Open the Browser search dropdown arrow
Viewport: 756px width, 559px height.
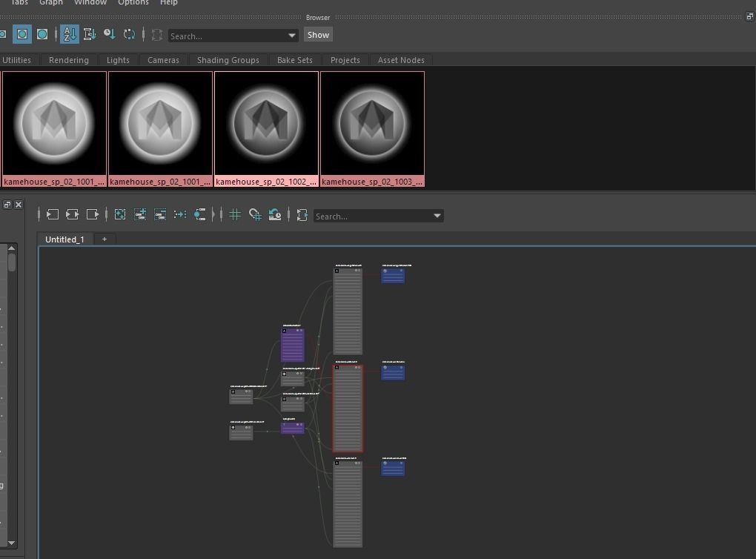coord(292,36)
